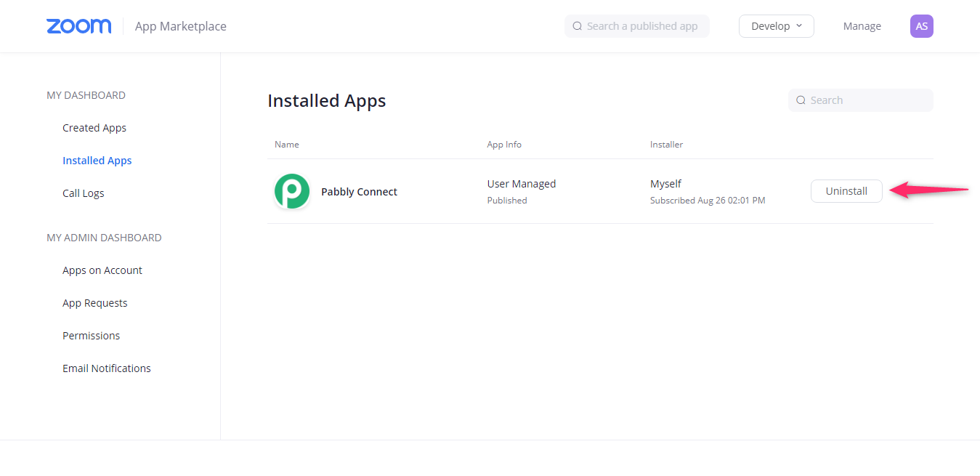This screenshot has height=476, width=980.
Task: Go to App Requests
Action: 95,303
